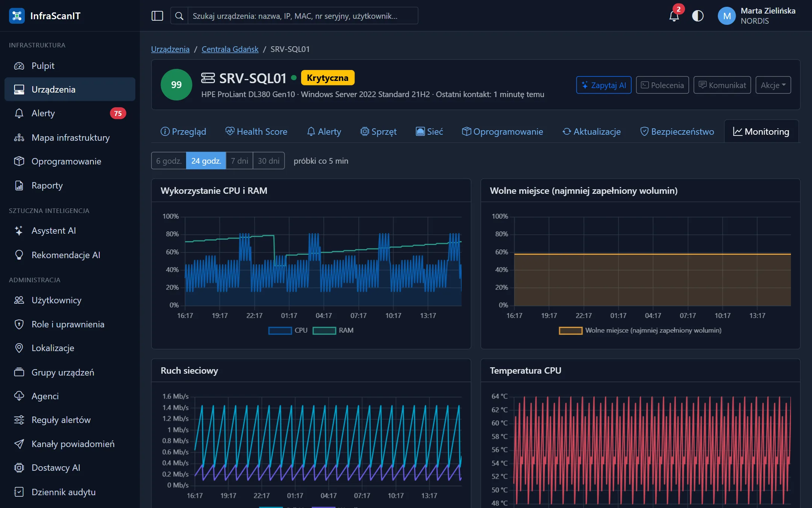Viewport: 812px width, 508px height.
Task: Expand the Akcje dropdown
Action: point(773,85)
